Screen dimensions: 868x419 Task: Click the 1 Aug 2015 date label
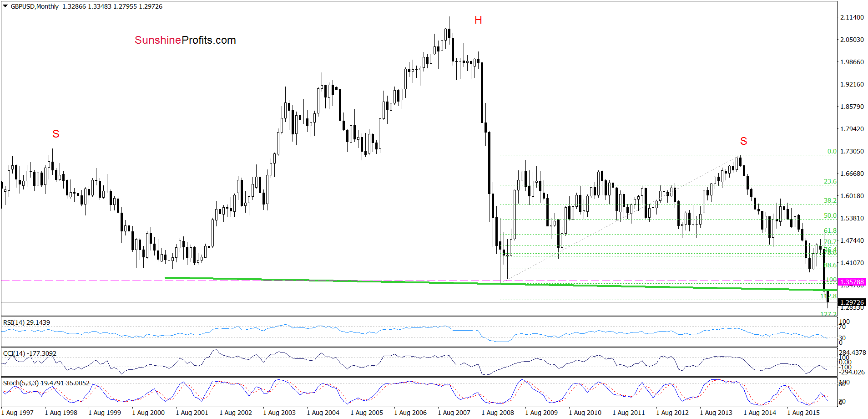coord(803,413)
